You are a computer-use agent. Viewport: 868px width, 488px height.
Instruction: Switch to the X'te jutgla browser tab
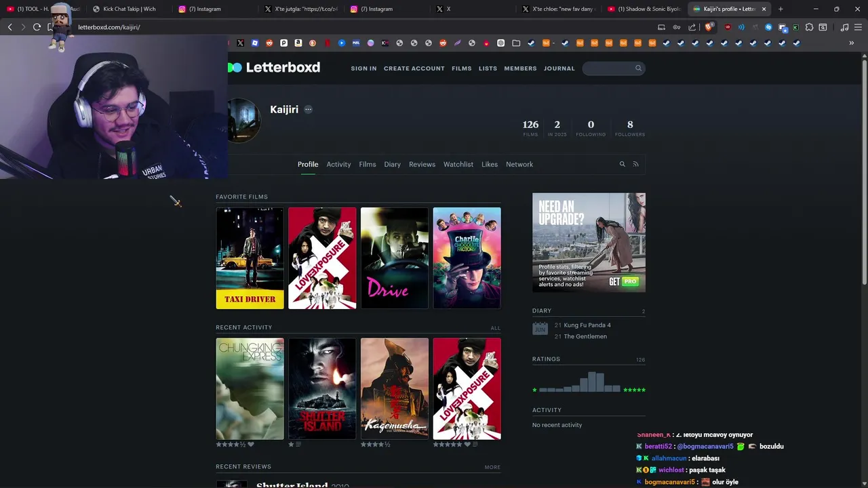(302, 9)
